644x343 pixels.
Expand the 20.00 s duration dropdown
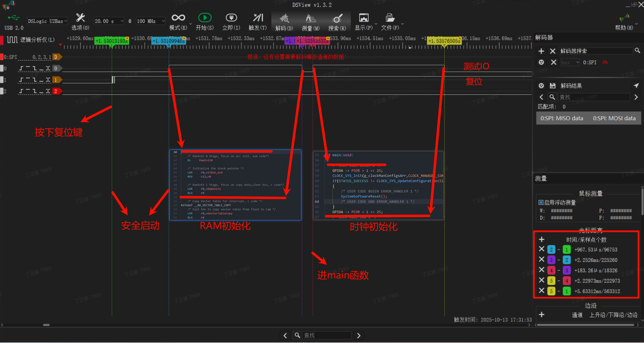click(x=109, y=21)
